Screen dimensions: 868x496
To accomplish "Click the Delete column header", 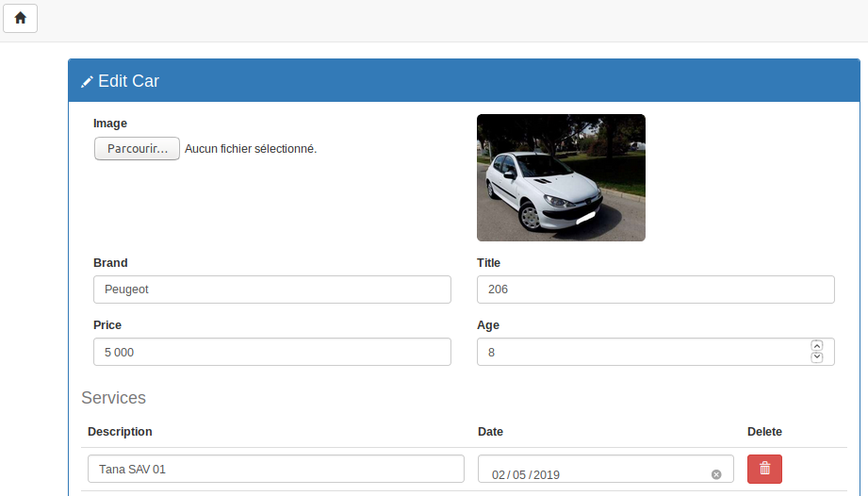I will [x=764, y=432].
